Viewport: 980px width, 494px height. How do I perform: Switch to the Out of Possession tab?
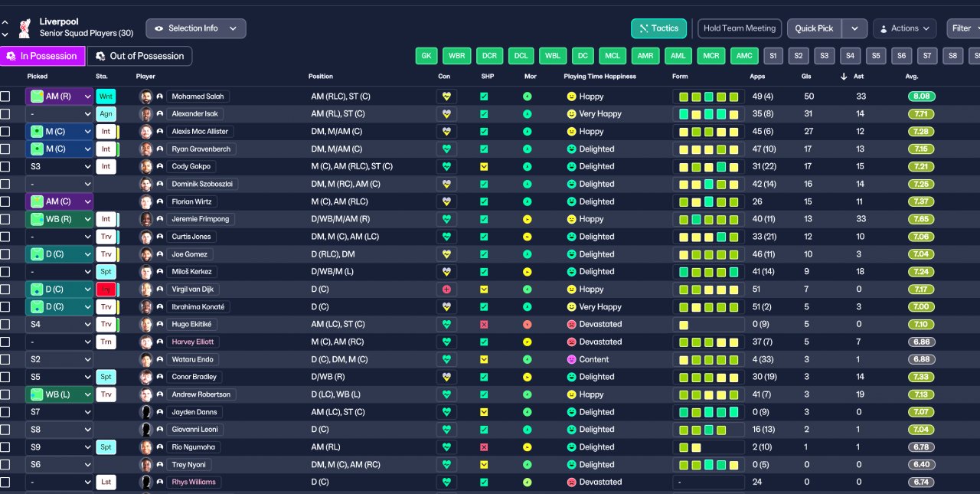pyautogui.click(x=139, y=56)
